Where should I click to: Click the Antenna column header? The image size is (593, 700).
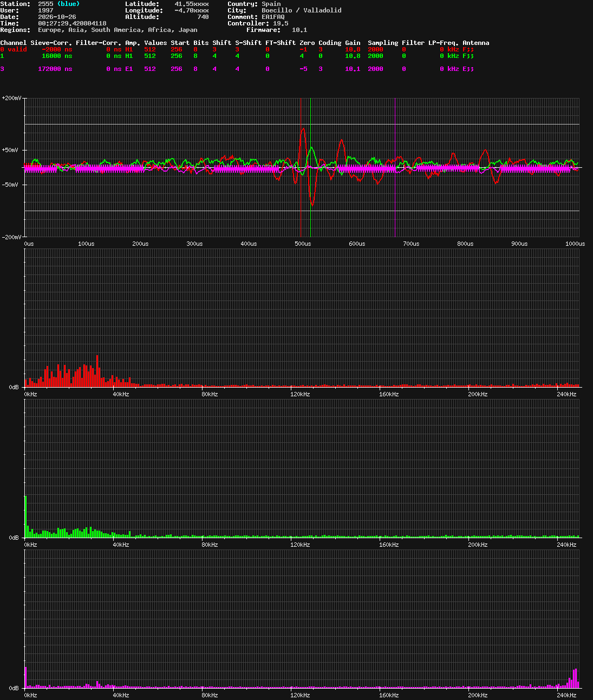click(476, 43)
